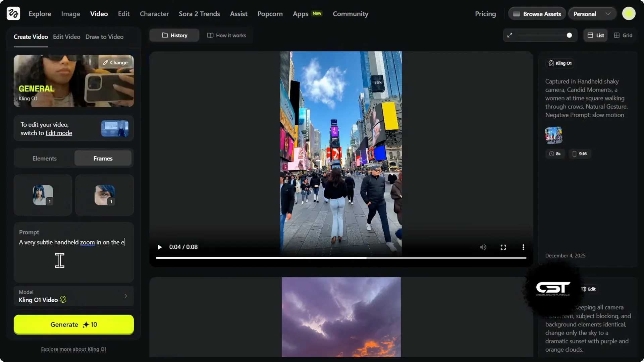Switch to the Edit Video tab
Screen dimensions: 644x362
(x=66, y=37)
